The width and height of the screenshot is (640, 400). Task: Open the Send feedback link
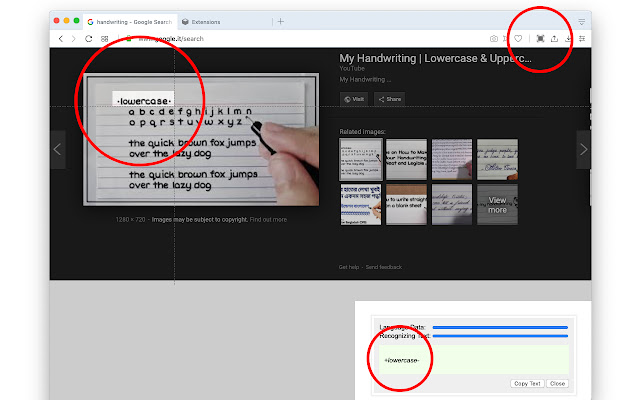coord(385,267)
